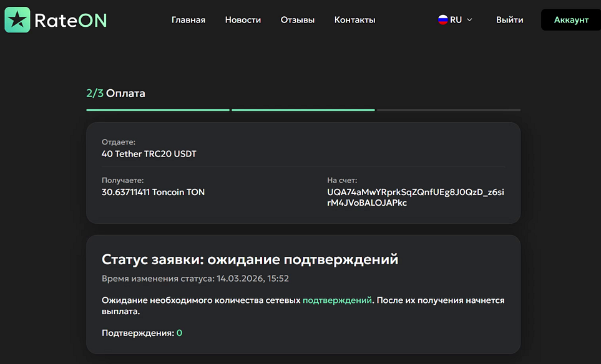Click the third, unfilled progress segment
This screenshot has height=364, width=601.
click(x=448, y=110)
